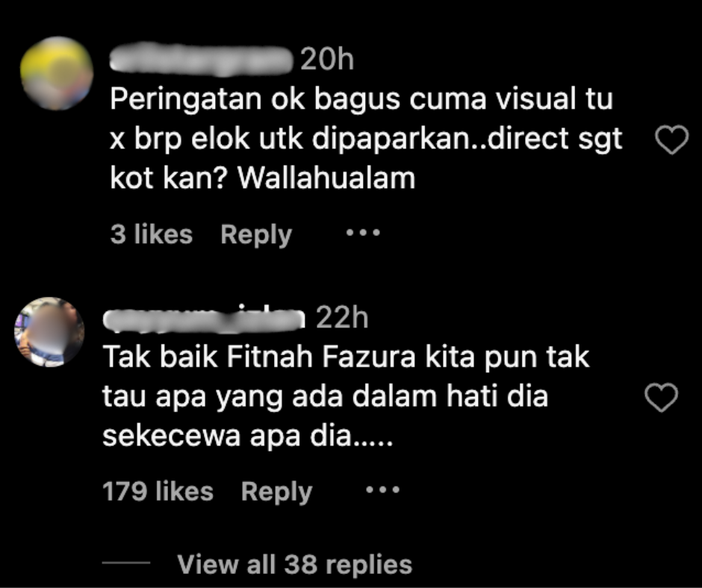Select the 'Wallahualam' comment text
This screenshot has width=702, height=588.
coord(326,178)
